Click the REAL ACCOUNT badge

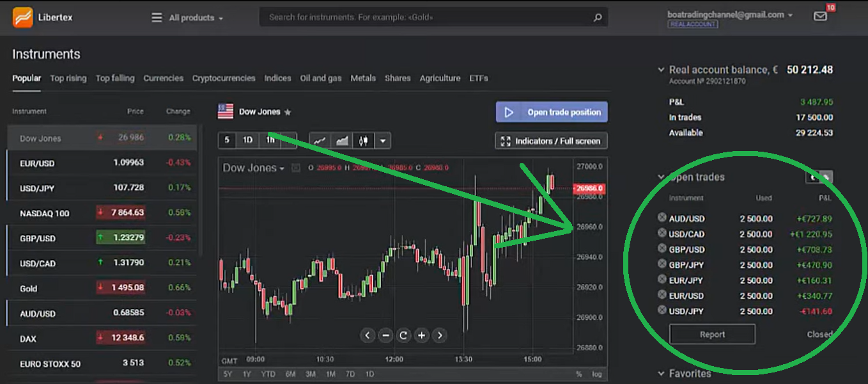[x=693, y=24]
